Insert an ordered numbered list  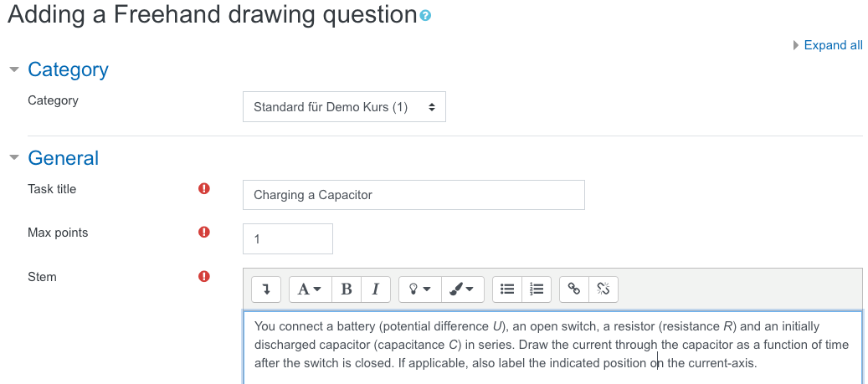(x=537, y=289)
